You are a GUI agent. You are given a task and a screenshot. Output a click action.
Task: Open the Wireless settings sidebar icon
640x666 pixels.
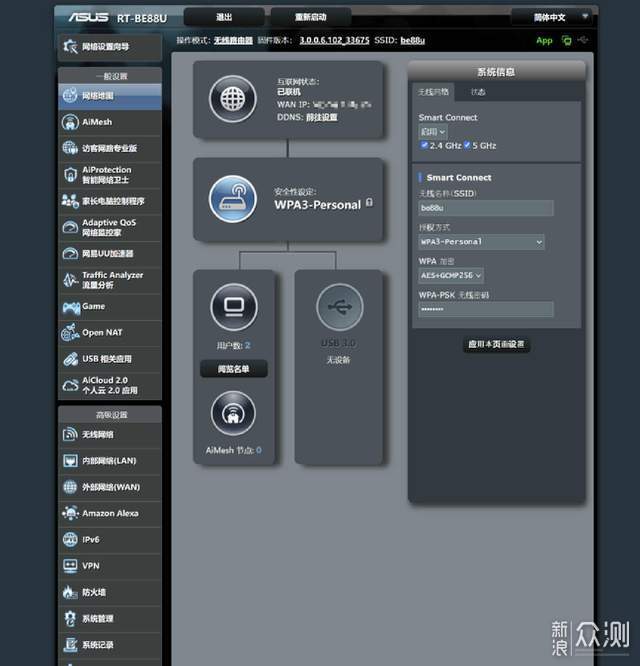pos(70,434)
